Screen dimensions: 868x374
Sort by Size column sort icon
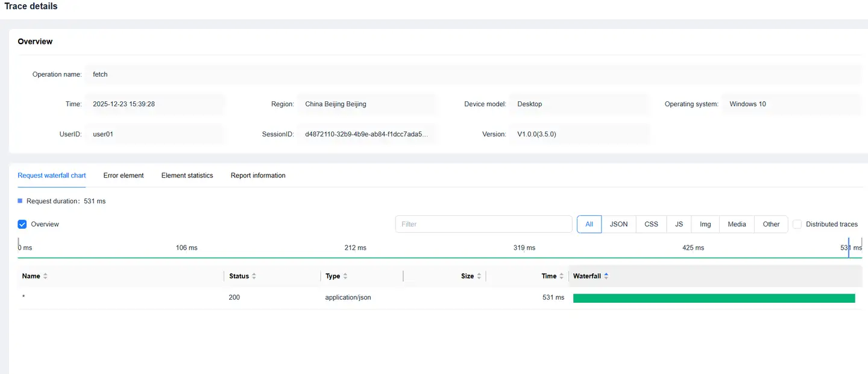[479, 276]
